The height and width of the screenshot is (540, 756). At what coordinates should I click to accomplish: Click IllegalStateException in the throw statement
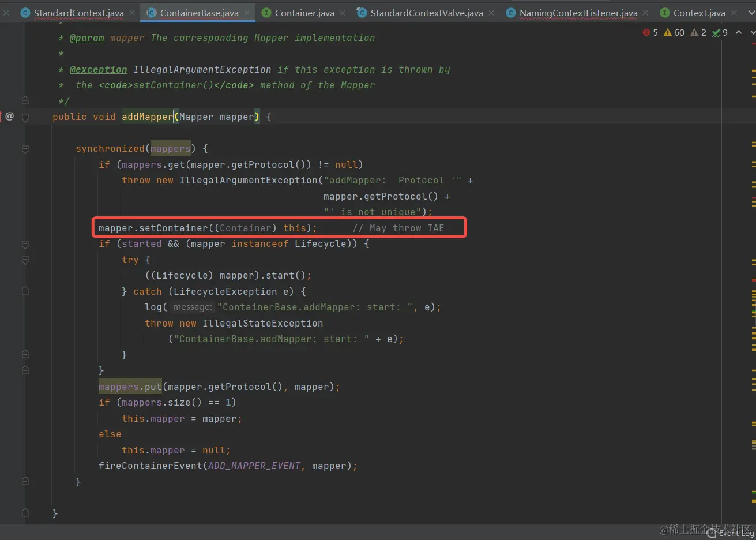(x=263, y=324)
